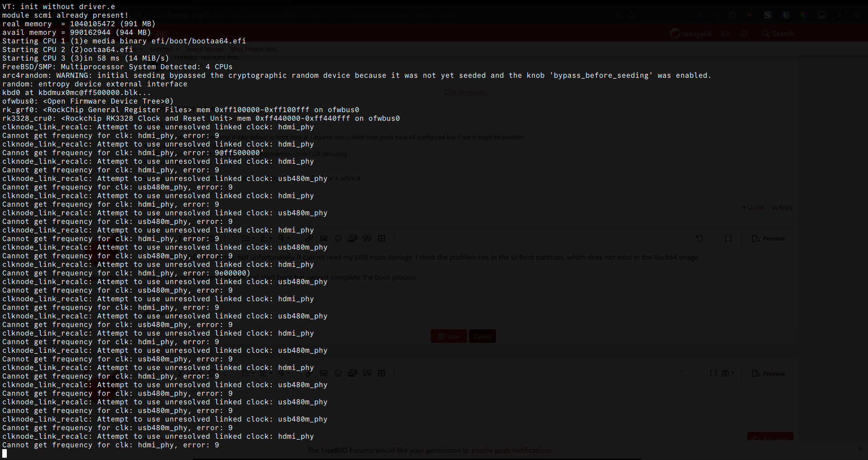Insert quote in lower editor toolbar
The height and width of the screenshot is (460, 868).
pos(367,373)
